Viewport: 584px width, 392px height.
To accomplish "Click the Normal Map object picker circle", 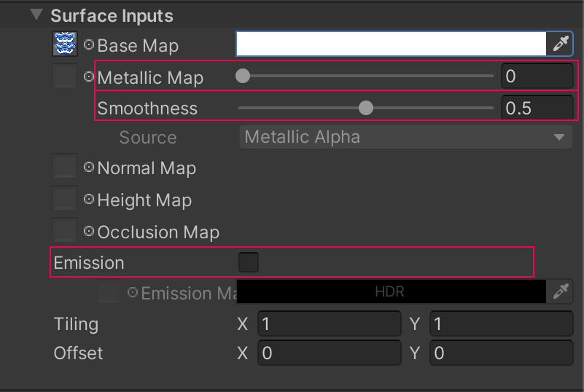I will (89, 168).
